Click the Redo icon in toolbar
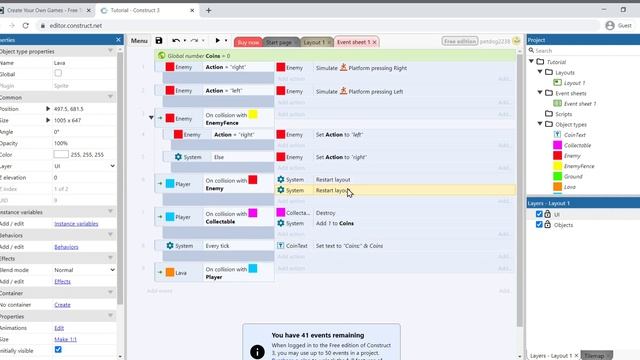The width and height of the screenshot is (640, 360). click(194, 40)
